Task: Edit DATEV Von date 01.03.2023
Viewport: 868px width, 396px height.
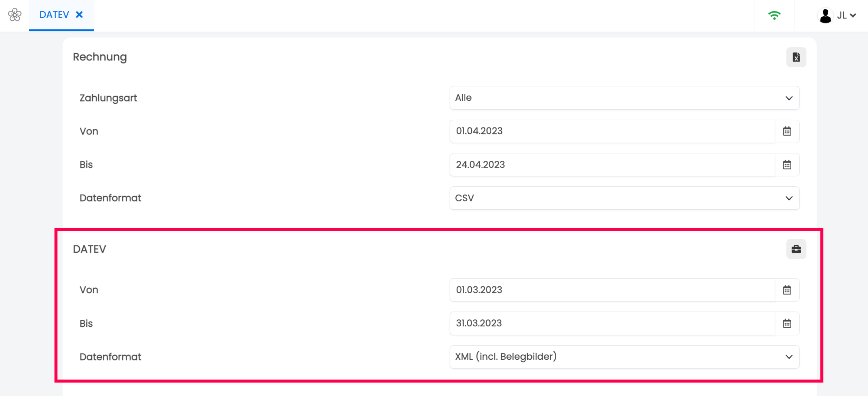Action: [612, 290]
